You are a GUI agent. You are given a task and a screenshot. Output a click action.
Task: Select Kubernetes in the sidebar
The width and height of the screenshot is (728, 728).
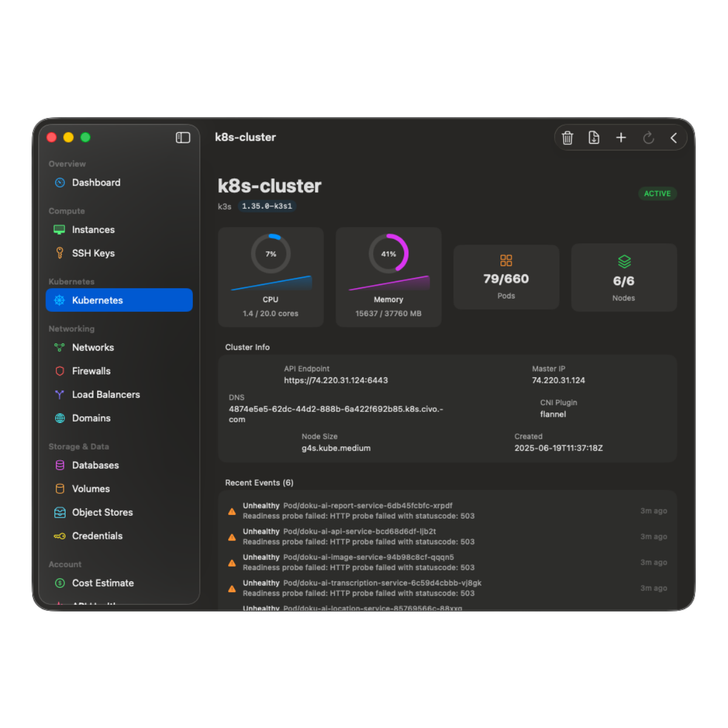119,300
